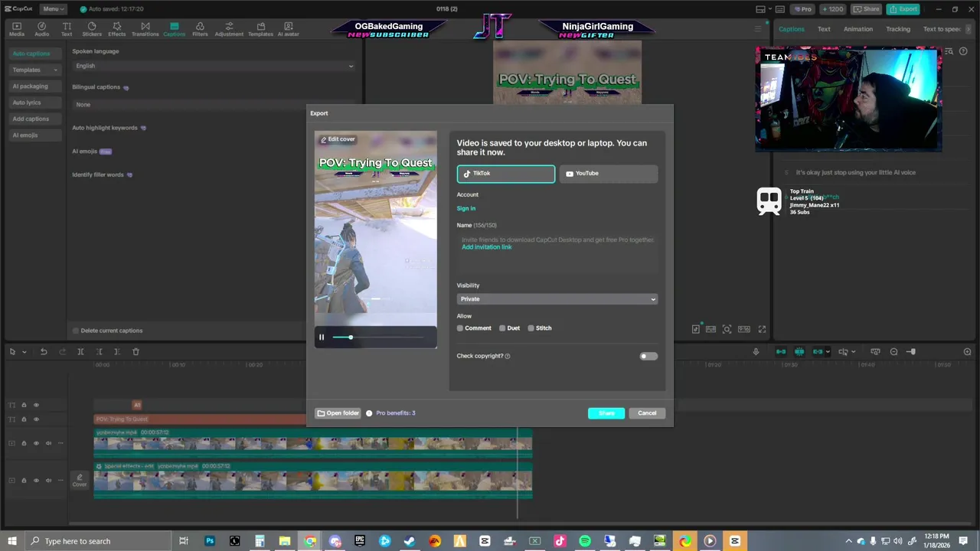Mute the yznbezhyhe.mp4 video track
This screenshot has height=551, width=980.
pyautogui.click(x=48, y=443)
